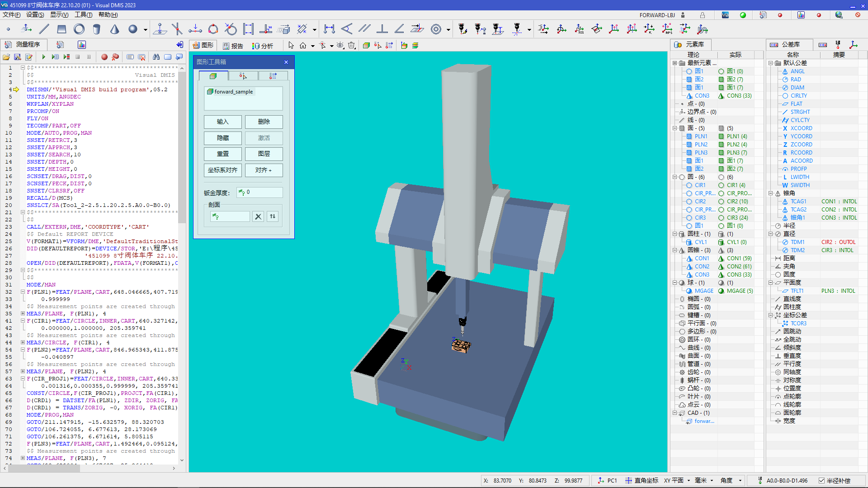This screenshot has height=488, width=868.
Task: Switch to the 分析 tab
Action: tap(263, 46)
